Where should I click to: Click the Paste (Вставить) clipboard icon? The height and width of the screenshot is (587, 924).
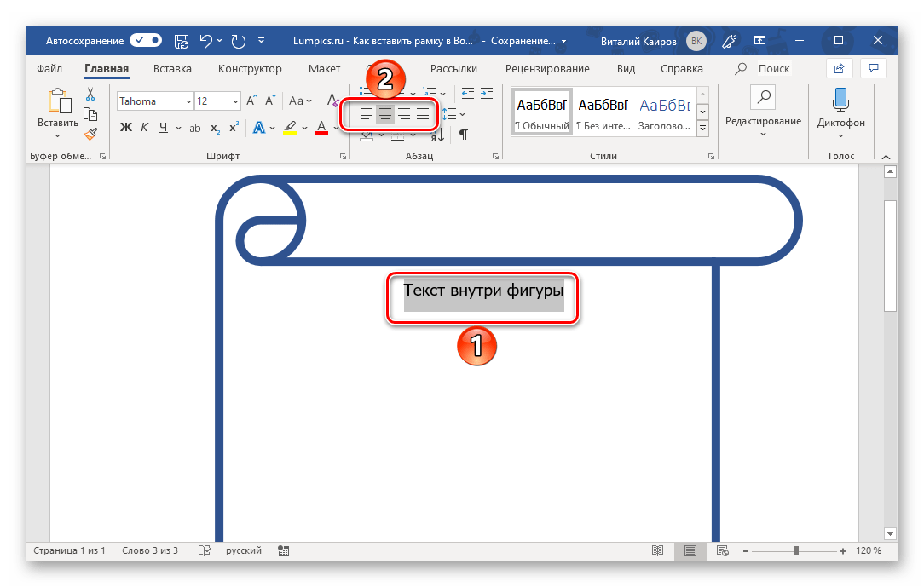(x=58, y=101)
